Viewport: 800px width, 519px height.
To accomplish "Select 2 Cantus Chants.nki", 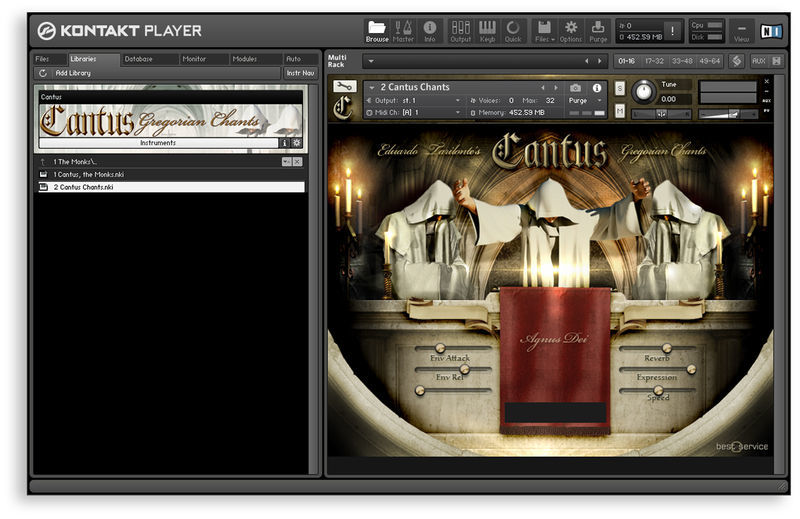I will point(171,187).
